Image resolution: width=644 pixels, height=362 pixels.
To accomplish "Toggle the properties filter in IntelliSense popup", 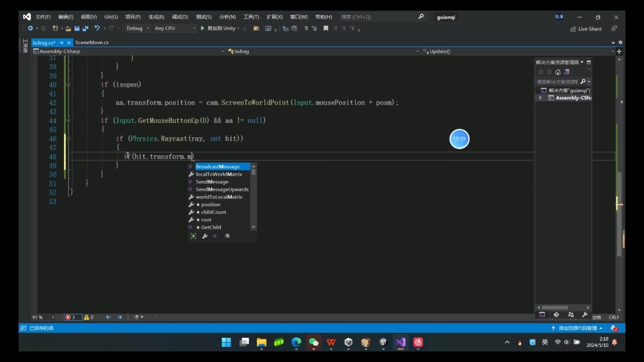I will point(205,236).
